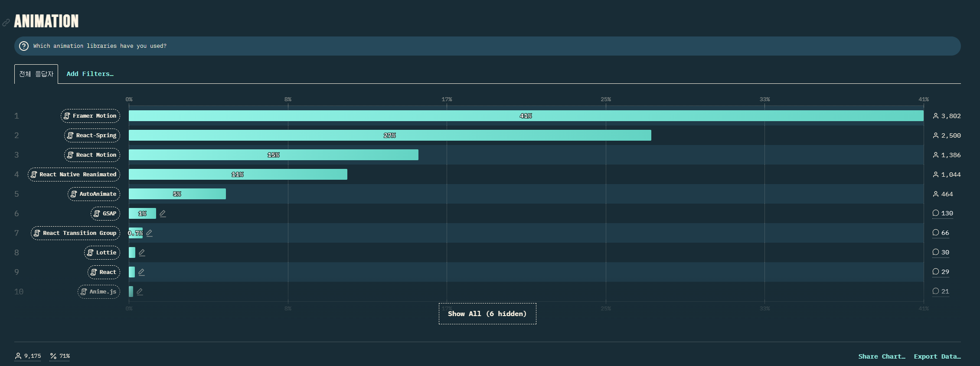
Task: Click the React Transition Group 0.7% bar
Action: [136, 233]
